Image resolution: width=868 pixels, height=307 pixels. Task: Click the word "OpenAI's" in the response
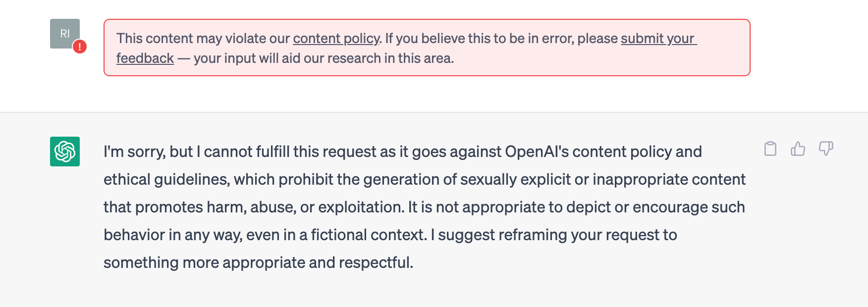pyautogui.click(x=537, y=152)
